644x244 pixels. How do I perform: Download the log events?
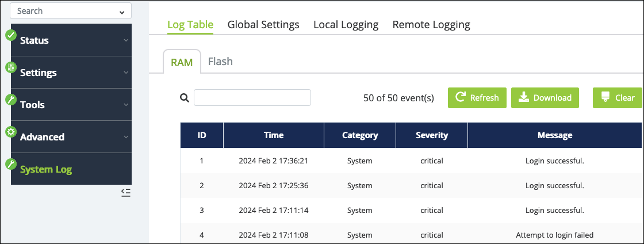click(x=545, y=98)
